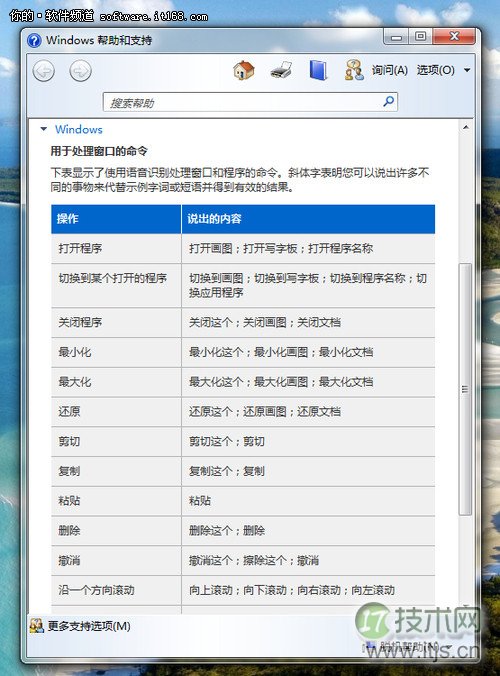This screenshot has height=676, width=500.
Task: Select the 粘贴 operation cell
Action: tap(116, 501)
